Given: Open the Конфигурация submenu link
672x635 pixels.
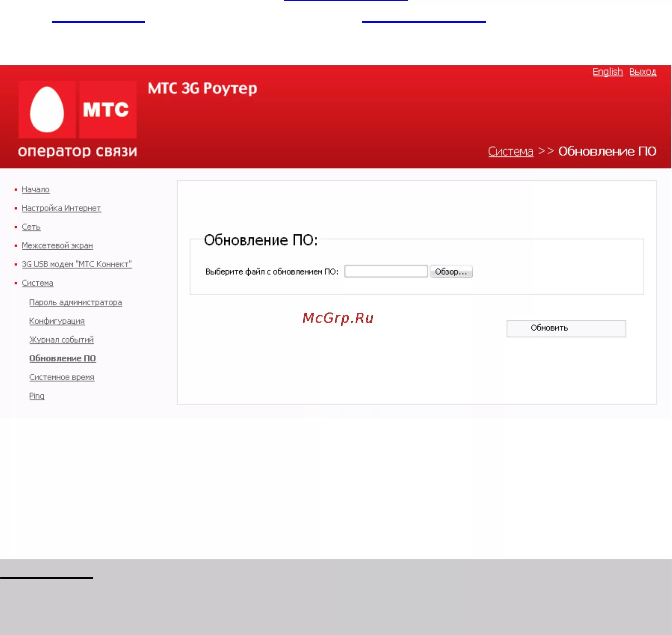Looking at the screenshot, I should tap(57, 321).
